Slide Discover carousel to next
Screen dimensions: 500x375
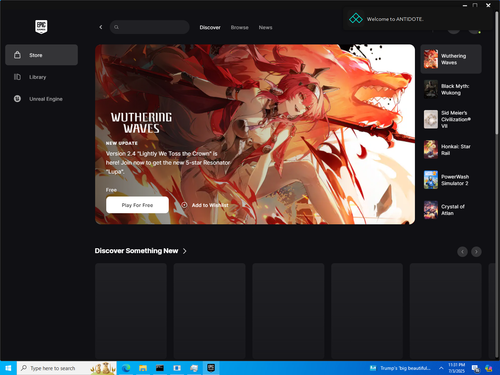click(x=476, y=252)
